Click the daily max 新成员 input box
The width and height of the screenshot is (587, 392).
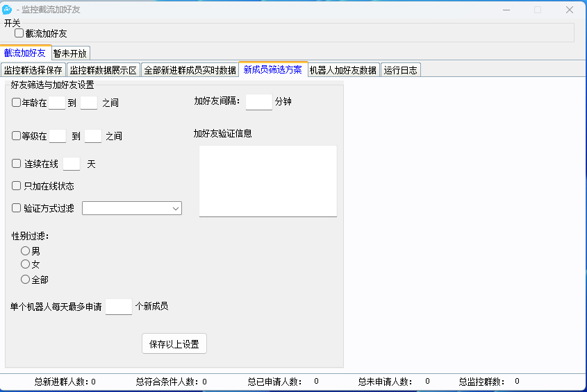tap(118, 307)
